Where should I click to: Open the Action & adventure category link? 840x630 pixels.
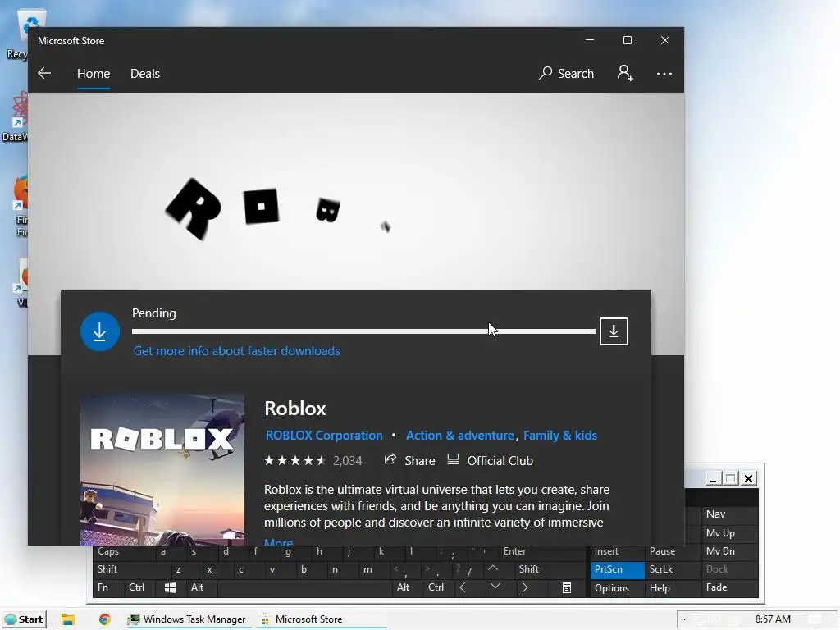pyautogui.click(x=459, y=436)
